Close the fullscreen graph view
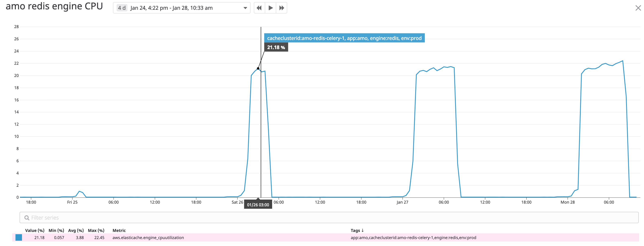 (x=638, y=8)
